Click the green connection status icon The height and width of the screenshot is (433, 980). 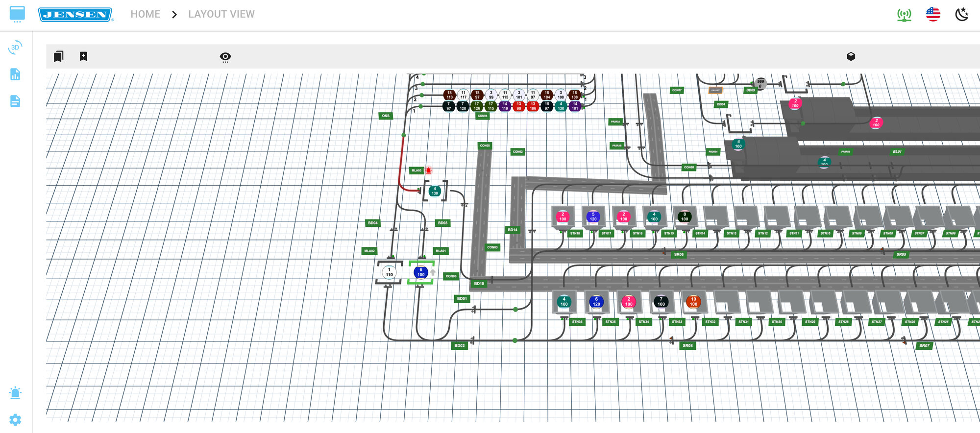tap(904, 15)
